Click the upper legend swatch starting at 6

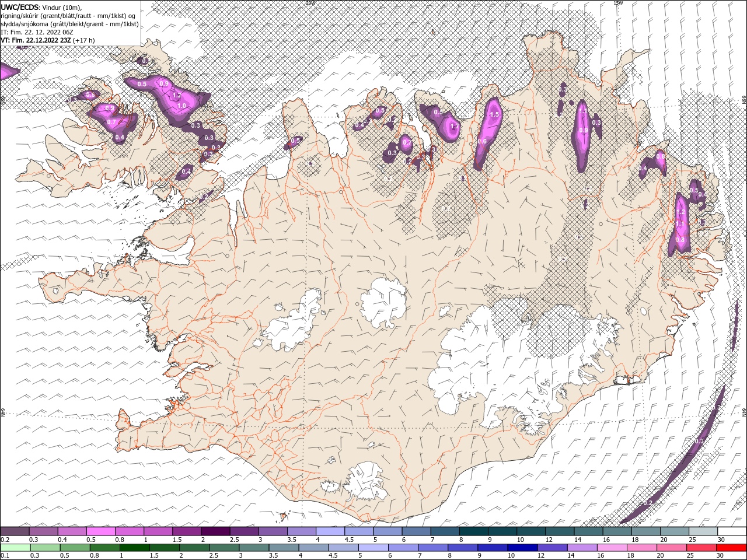tap(416, 531)
